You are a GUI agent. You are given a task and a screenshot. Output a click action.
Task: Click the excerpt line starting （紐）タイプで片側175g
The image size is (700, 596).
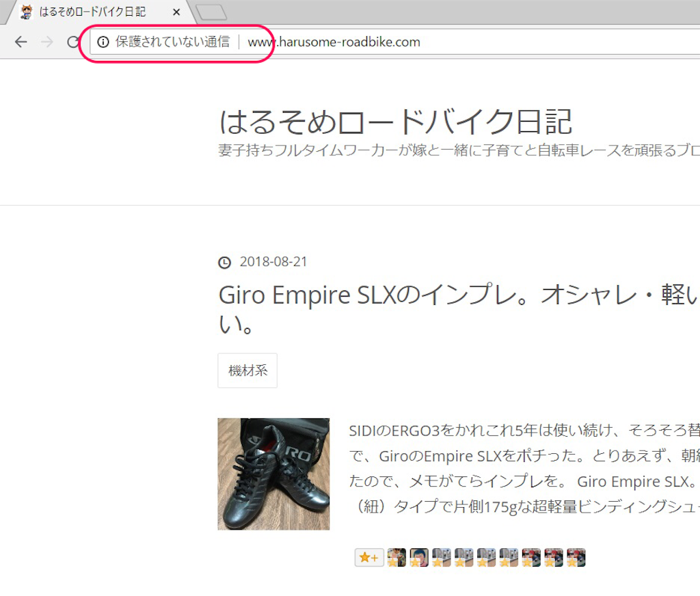524,506
